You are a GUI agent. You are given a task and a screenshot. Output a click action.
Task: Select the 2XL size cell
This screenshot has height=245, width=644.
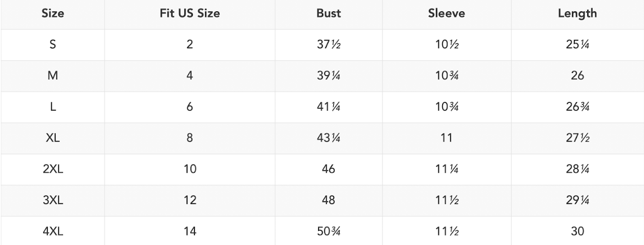[x=52, y=169]
